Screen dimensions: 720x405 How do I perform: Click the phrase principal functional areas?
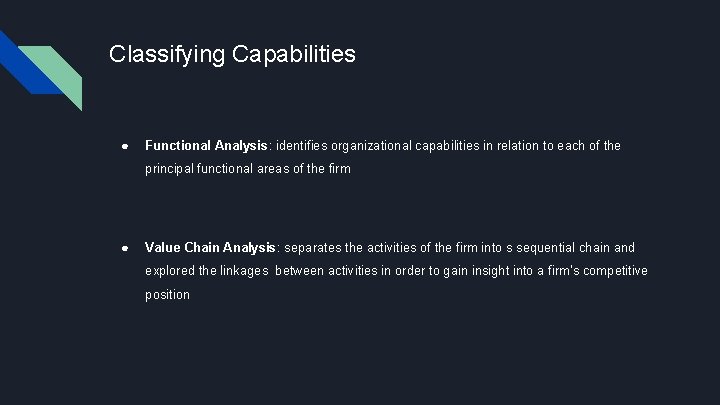pyautogui.click(x=217, y=169)
